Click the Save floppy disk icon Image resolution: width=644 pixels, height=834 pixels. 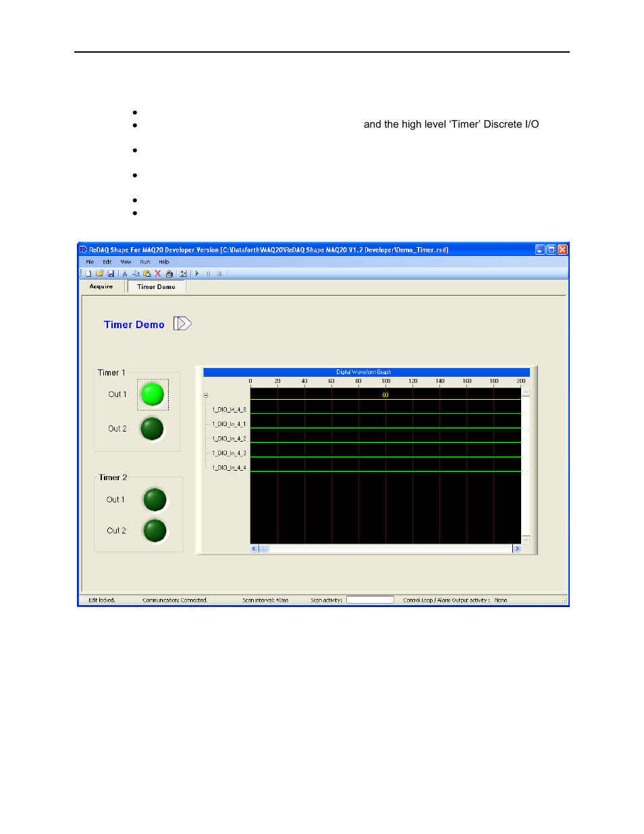click(111, 273)
